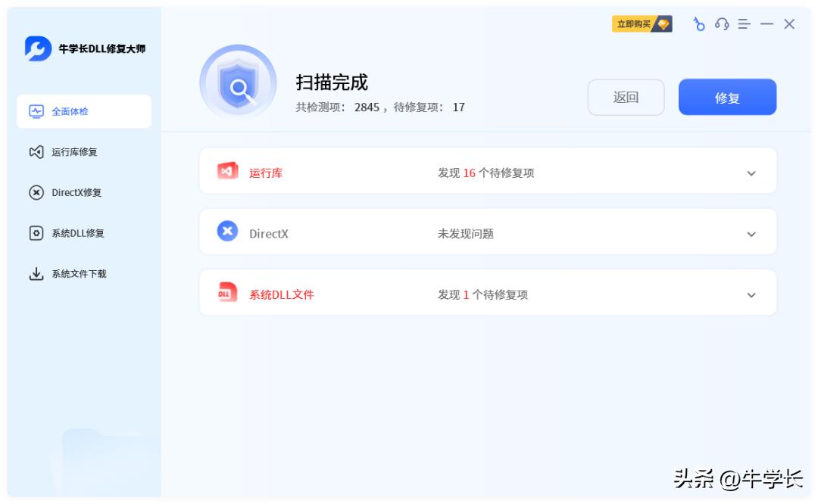
Task: Go to 系统DLL修复 sidebar tab
Action: pyautogui.click(x=77, y=233)
